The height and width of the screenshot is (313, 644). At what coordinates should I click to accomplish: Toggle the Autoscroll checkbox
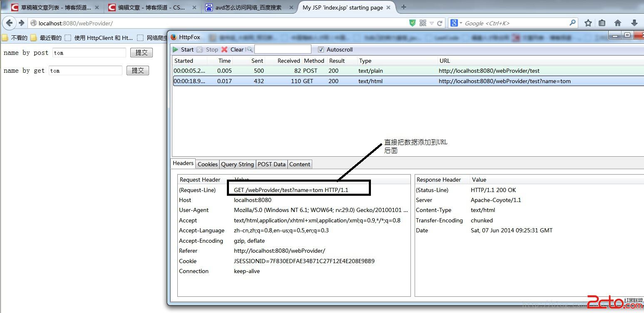[x=321, y=49]
